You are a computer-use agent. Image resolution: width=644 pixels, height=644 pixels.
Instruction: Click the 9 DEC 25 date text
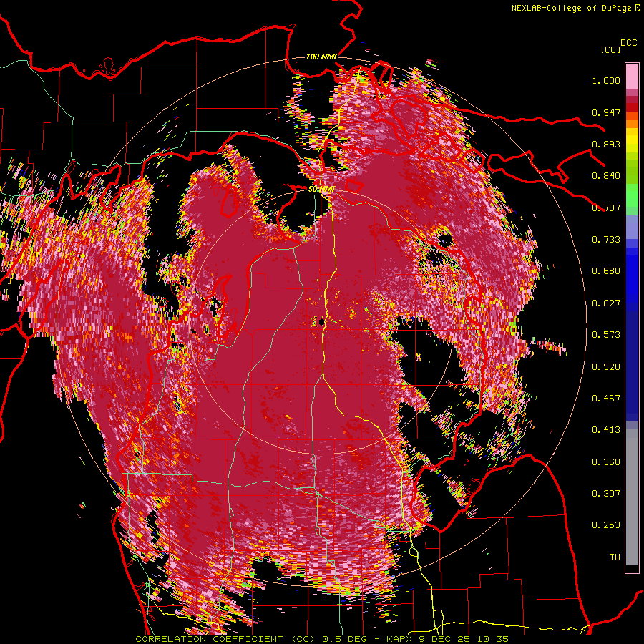(x=447, y=639)
